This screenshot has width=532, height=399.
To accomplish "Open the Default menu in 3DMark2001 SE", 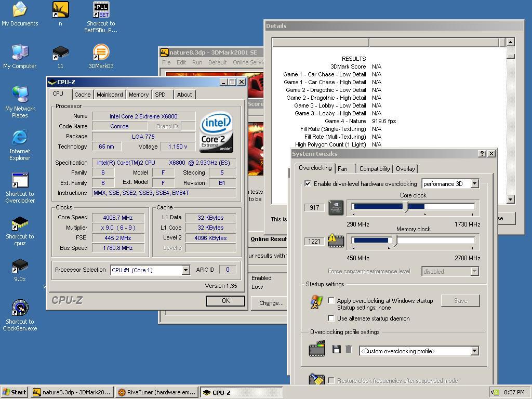I will (x=217, y=62).
